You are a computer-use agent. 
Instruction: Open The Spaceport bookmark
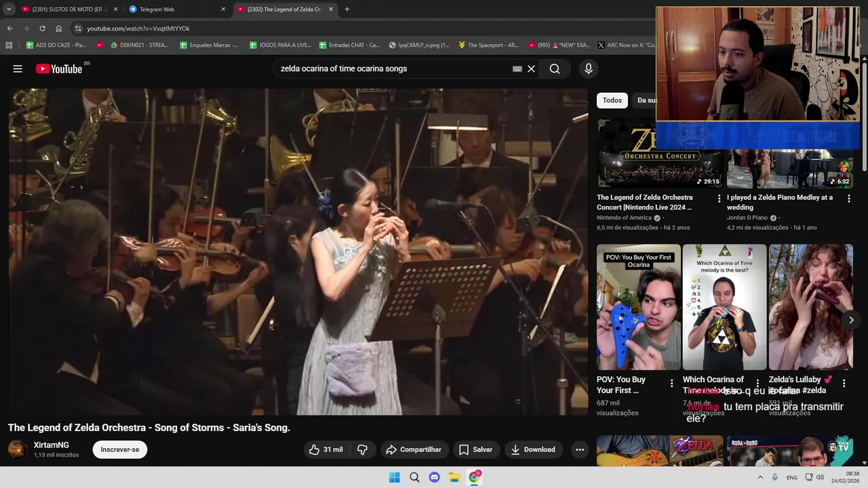(488, 45)
